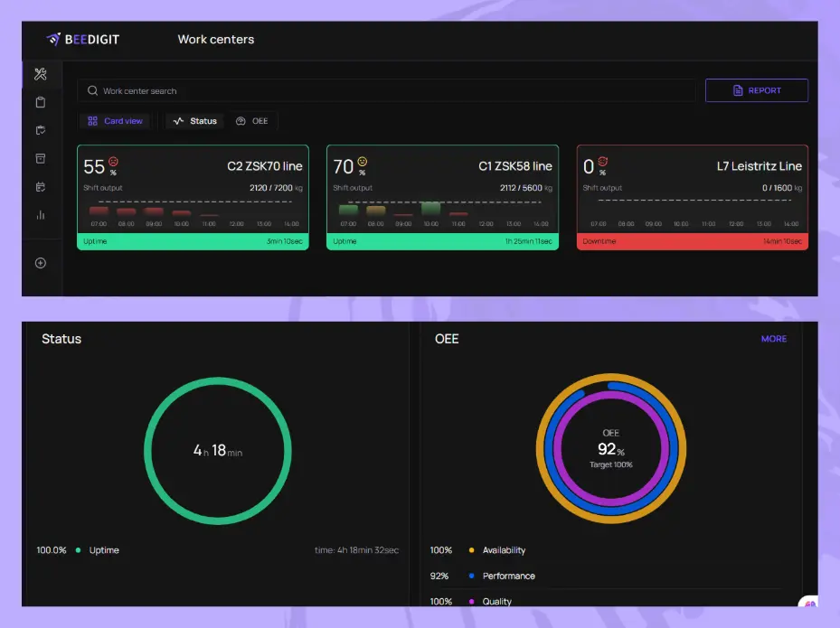The width and height of the screenshot is (840, 628).
Task: Click the 2112 / 5600 kg shift output value
Action: (x=525, y=188)
